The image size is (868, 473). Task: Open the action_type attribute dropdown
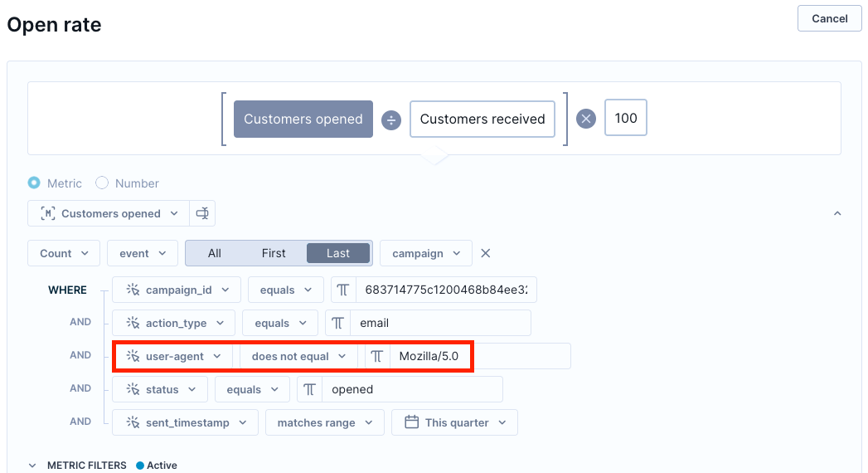(174, 323)
